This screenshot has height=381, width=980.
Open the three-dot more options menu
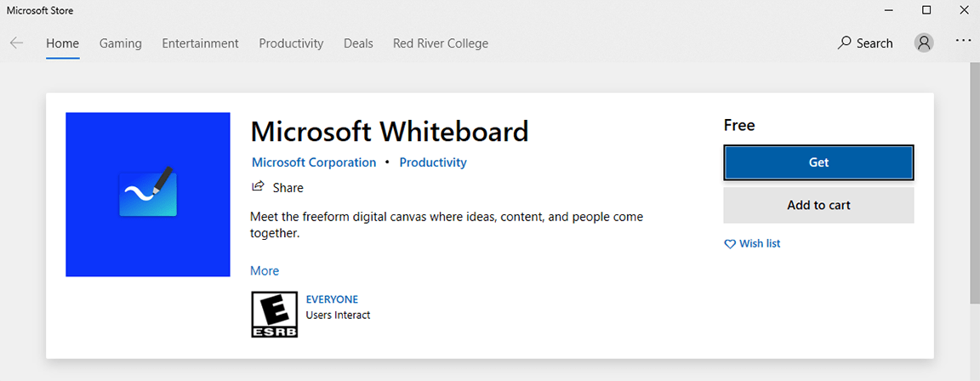tap(963, 41)
